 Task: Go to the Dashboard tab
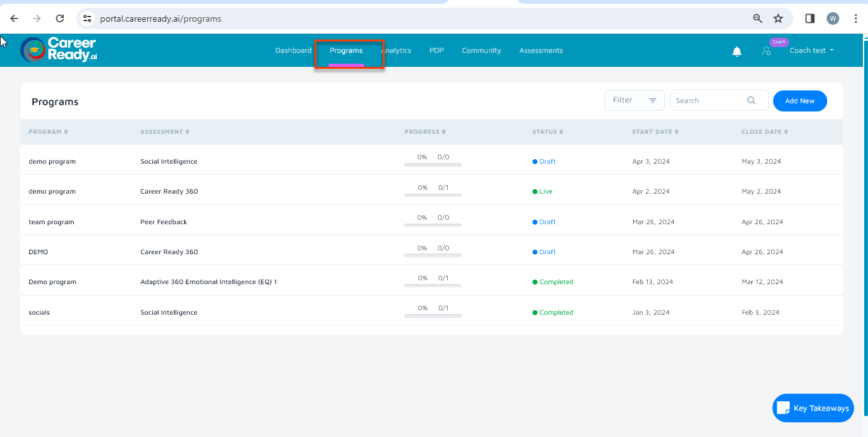(293, 50)
